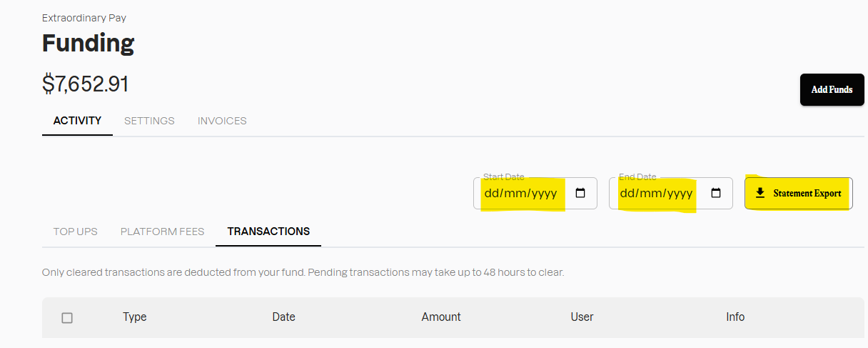View the PLATFORM FEES sub-tab
This screenshot has height=348, width=868.
click(162, 232)
